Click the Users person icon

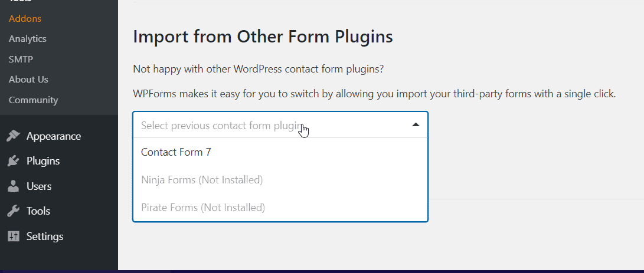pos(14,186)
